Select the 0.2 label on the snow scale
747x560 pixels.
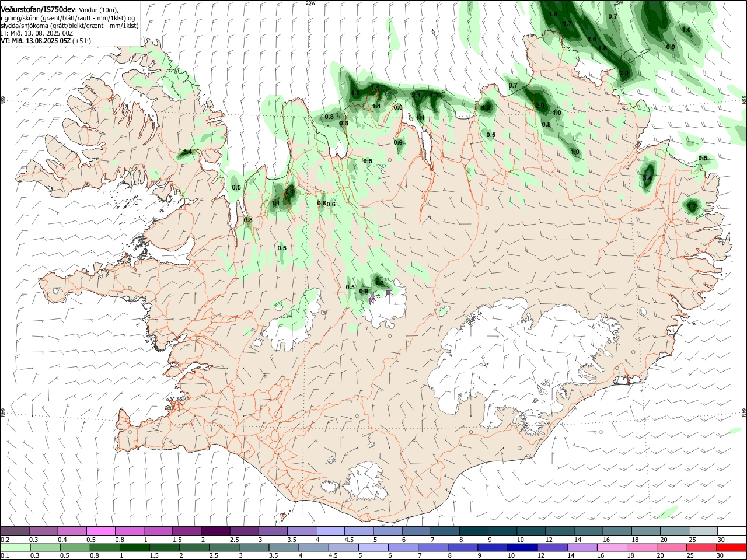(x=5, y=540)
